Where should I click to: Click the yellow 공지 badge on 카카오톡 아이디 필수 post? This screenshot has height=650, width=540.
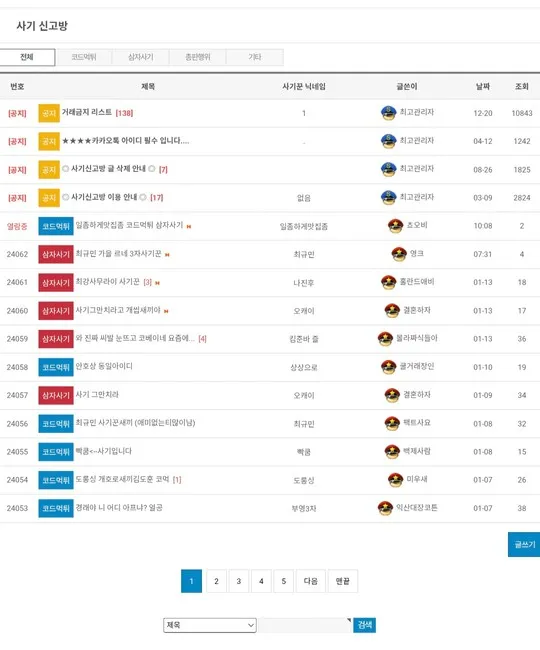[49, 141]
